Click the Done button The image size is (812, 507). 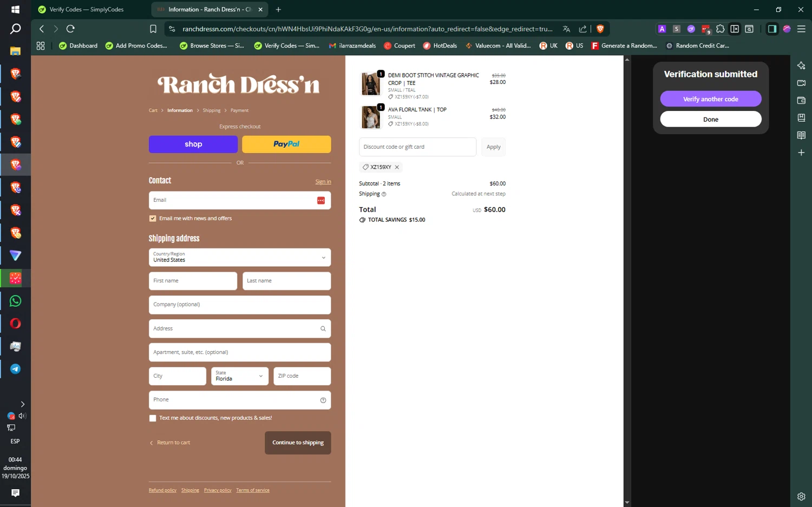(x=710, y=119)
